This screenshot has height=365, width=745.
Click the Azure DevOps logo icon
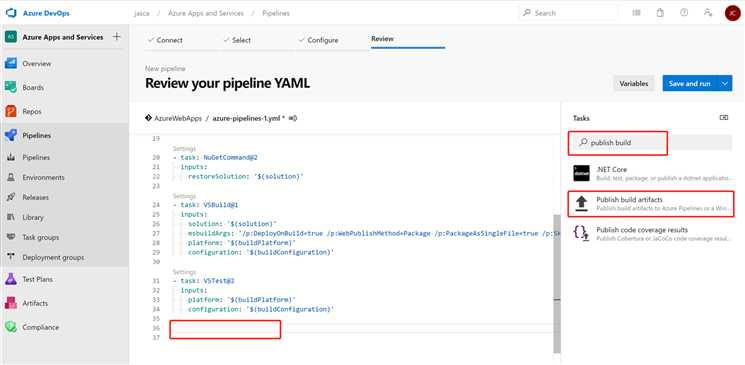tap(11, 13)
